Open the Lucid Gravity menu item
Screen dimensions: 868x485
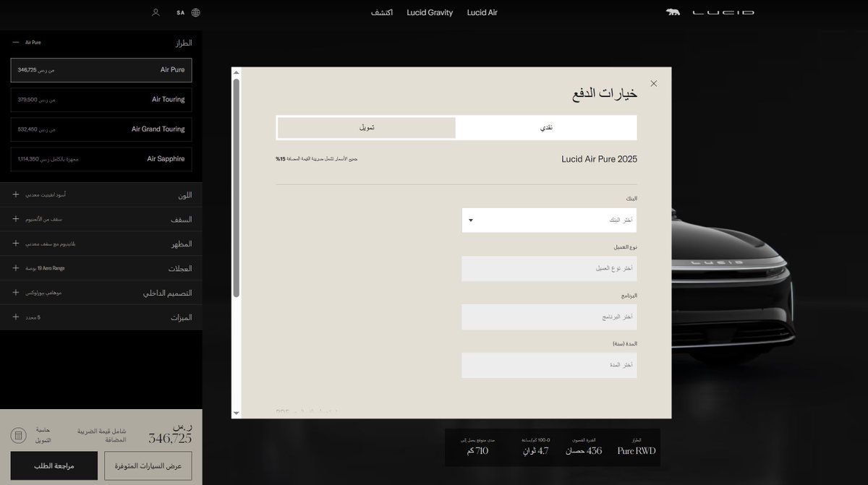[x=430, y=12]
